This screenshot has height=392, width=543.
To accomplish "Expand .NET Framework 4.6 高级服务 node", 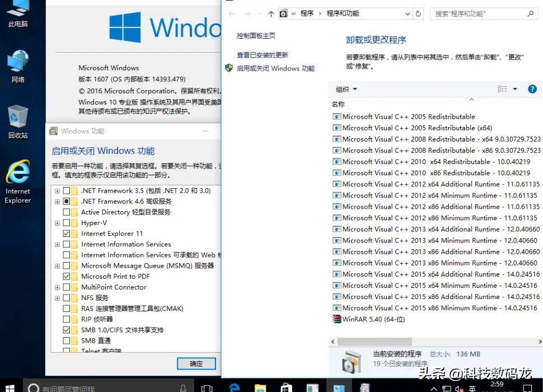I will pos(57,202).
